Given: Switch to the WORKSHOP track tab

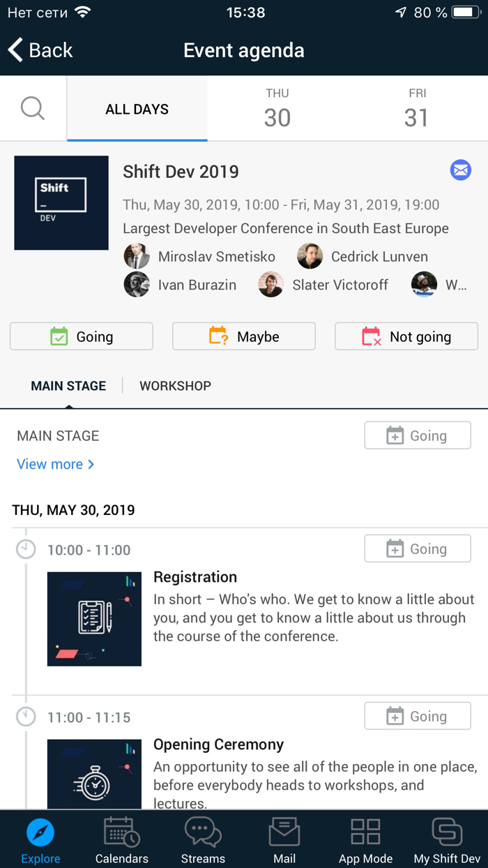Looking at the screenshot, I should pyautogui.click(x=175, y=386).
